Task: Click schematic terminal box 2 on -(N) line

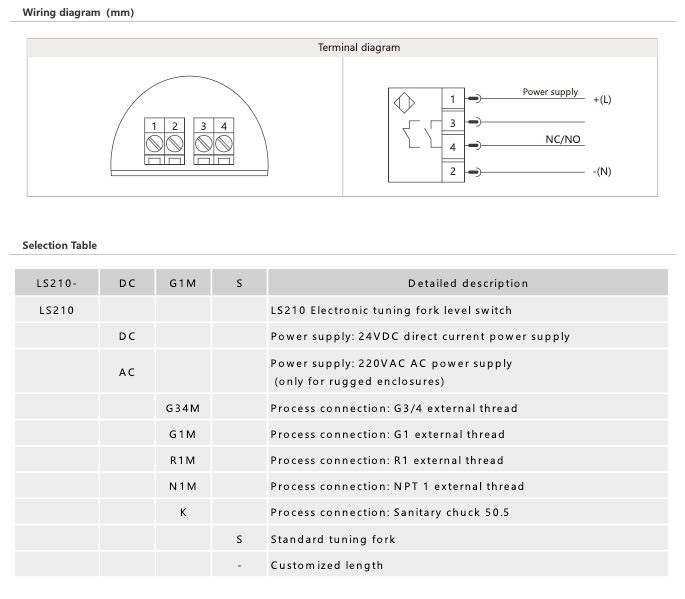Action: (x=452, y=172)
